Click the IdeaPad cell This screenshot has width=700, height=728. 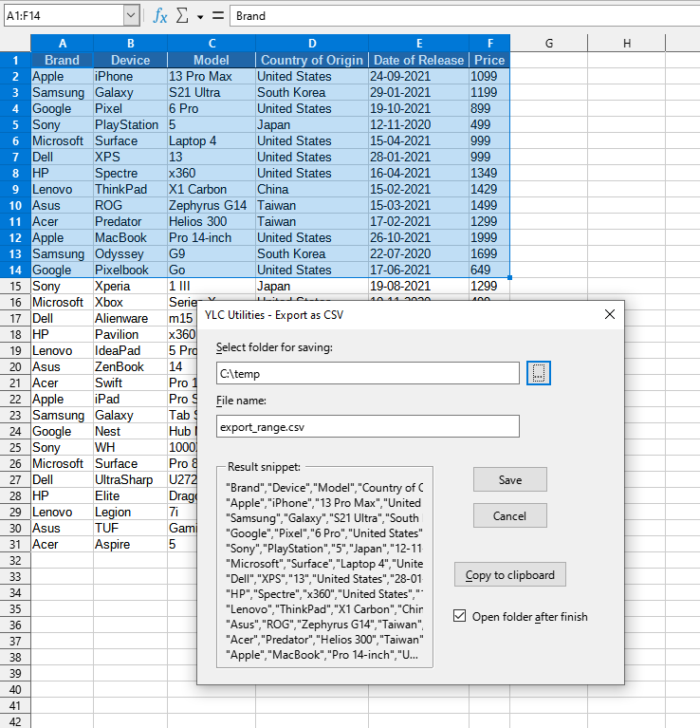130,350
